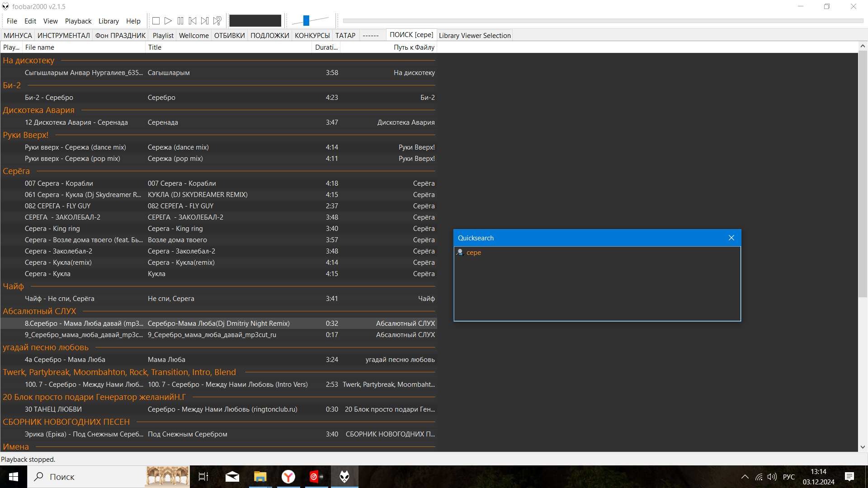Image resolution: width=868 pixels, height=488 pixels.
Task: Click the File name column header
Action: pos(84,47)
